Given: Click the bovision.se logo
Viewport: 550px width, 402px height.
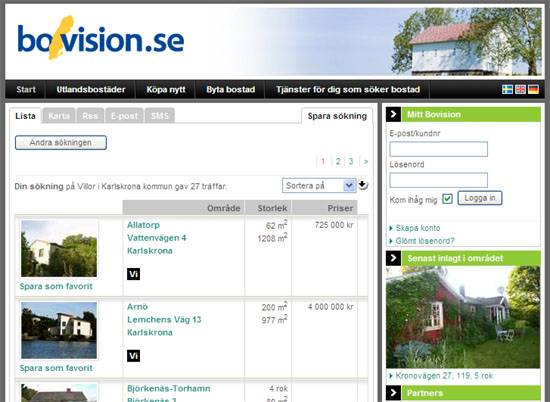Looking at the screenshot, I should (x=101, y=38).
